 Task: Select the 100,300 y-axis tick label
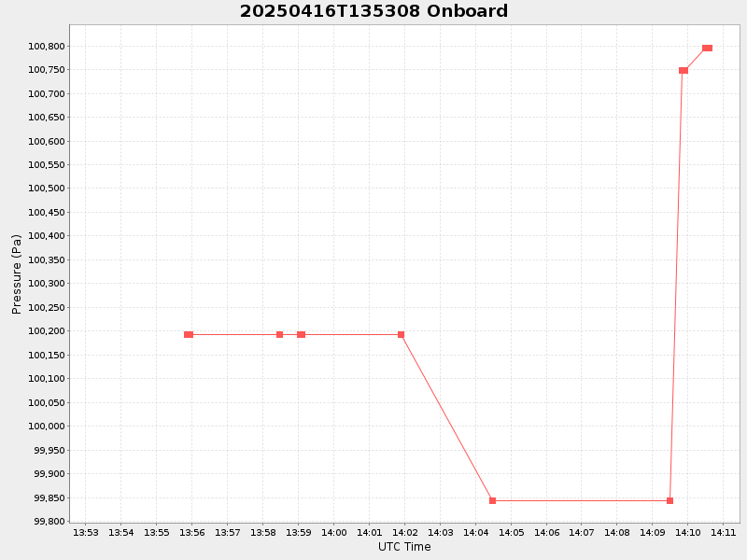[x=46, y=284]
